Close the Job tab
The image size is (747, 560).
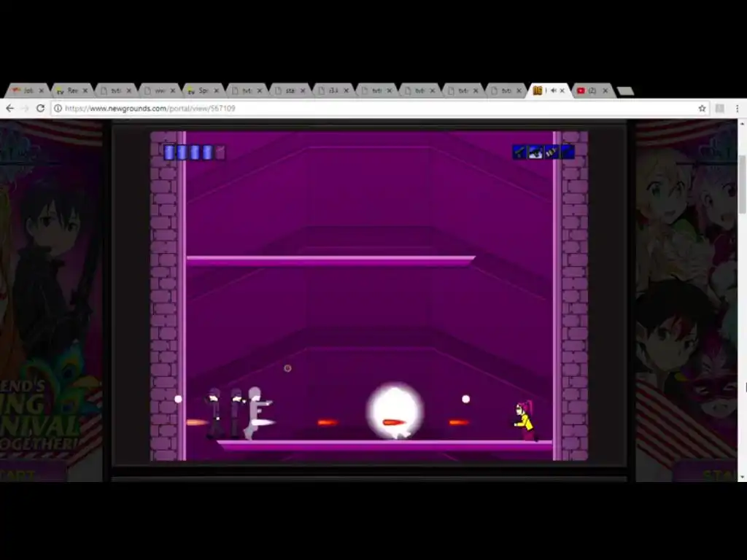click(x=41, y=90)
